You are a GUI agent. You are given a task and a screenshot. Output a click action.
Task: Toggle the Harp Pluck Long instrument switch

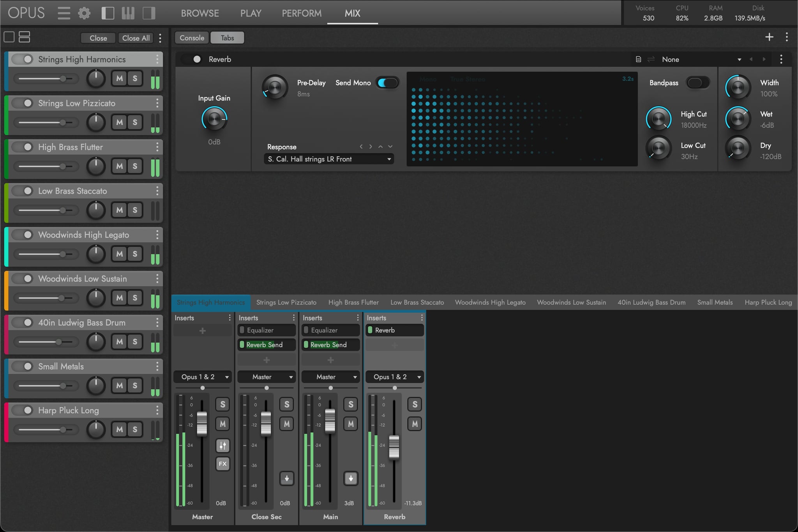pyautogui.click(x=22, y=410)
